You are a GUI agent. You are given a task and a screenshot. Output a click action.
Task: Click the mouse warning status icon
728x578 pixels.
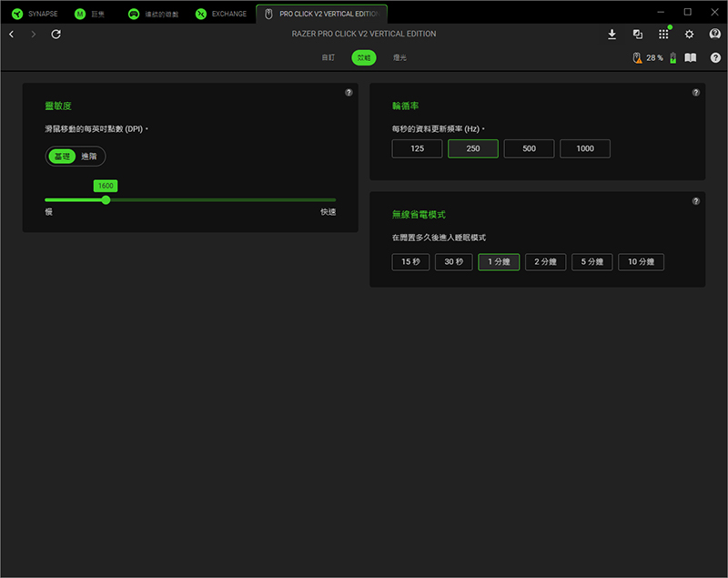pos(638,58)
